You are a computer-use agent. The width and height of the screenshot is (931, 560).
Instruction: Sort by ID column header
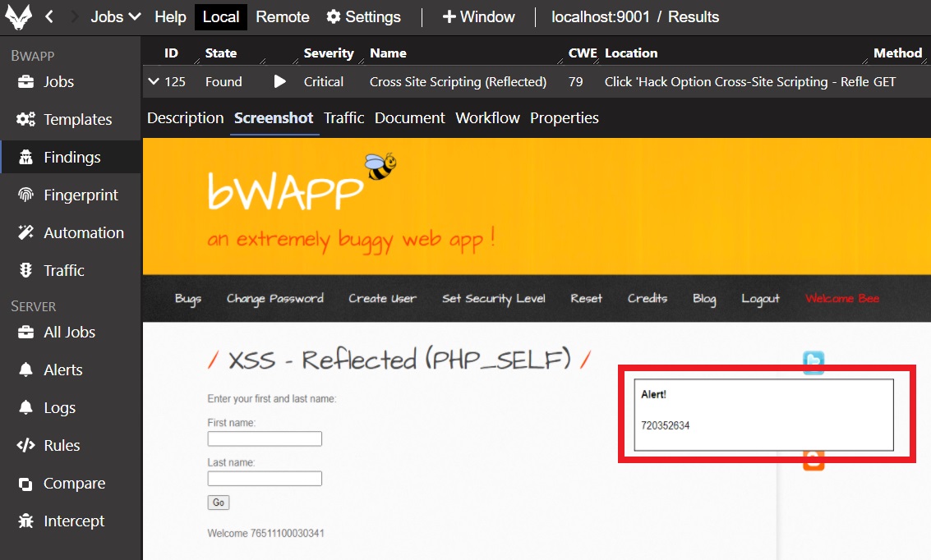(x=171, y=53)
